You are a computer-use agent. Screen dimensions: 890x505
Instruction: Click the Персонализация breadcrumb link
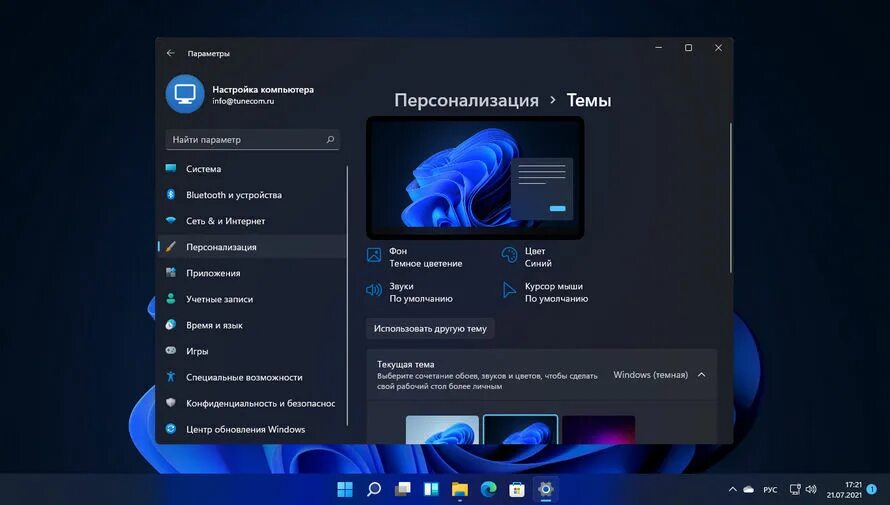[466, 100]
